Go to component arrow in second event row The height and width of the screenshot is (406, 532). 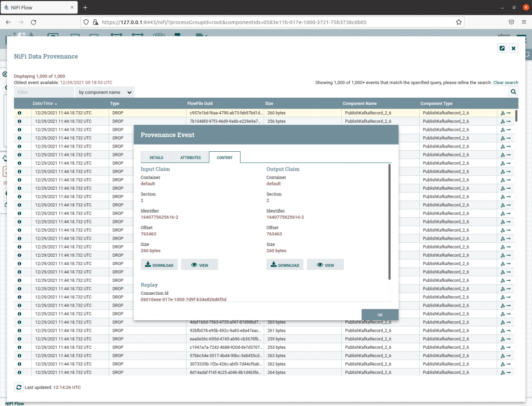click(x=510, y=121)
